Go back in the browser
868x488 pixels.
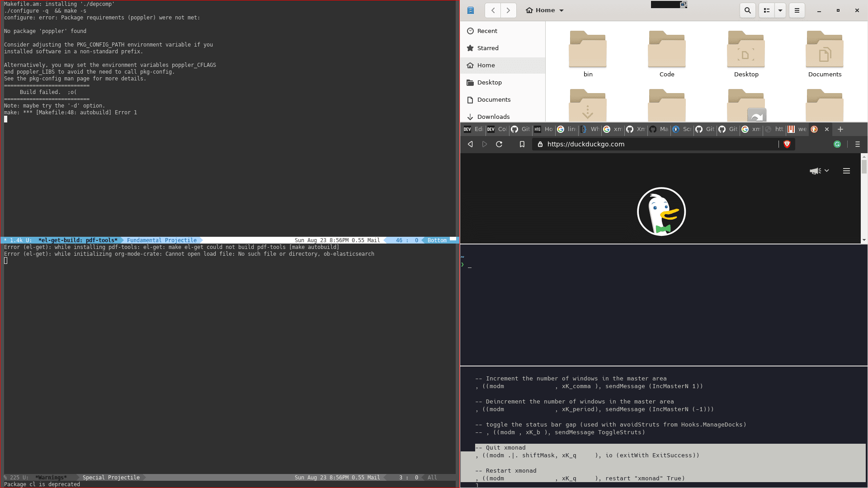(470, 144)
